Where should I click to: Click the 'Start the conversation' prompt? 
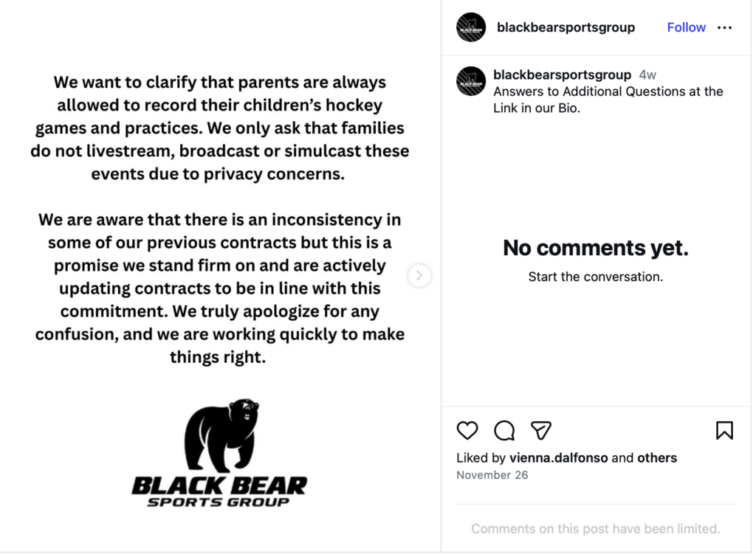pos(595,277)
